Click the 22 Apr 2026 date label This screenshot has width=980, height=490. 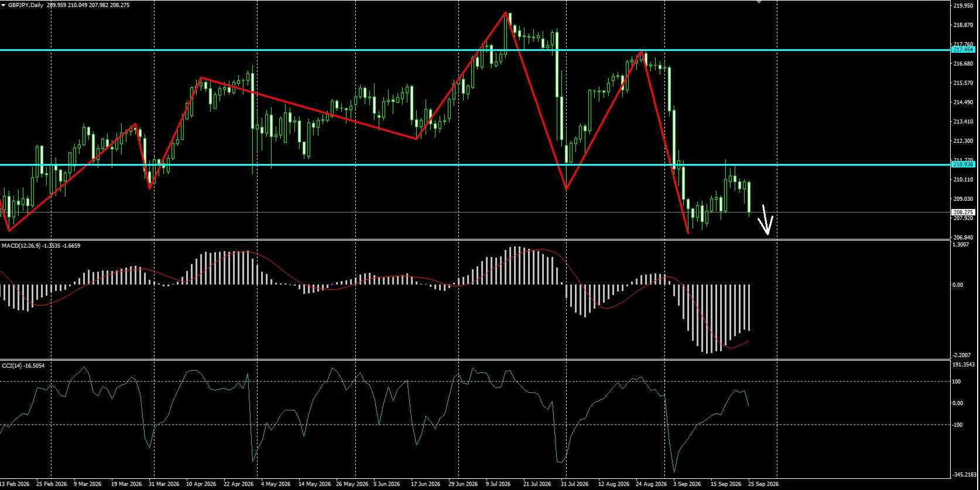pos(238,484)
